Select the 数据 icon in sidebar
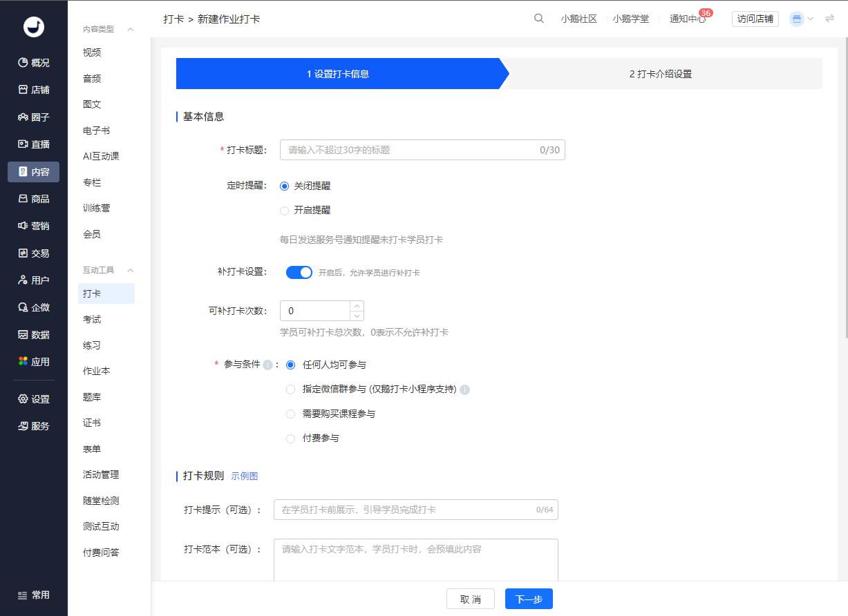The height and width of the screenshot is (616, 848). click(x=32, y=334)
